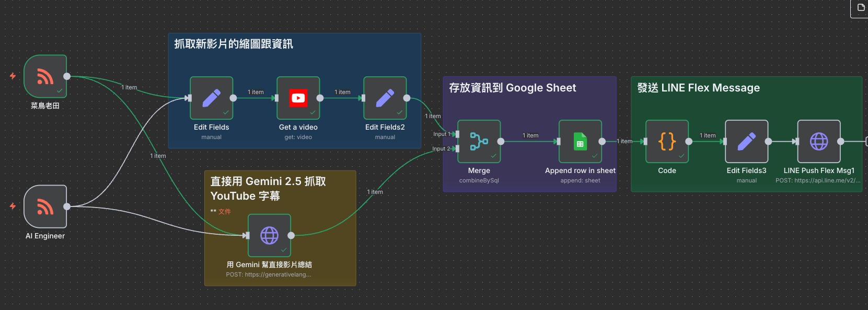Click the Edit Fields3 label text
868x310 pixels.
pos(747,170)
